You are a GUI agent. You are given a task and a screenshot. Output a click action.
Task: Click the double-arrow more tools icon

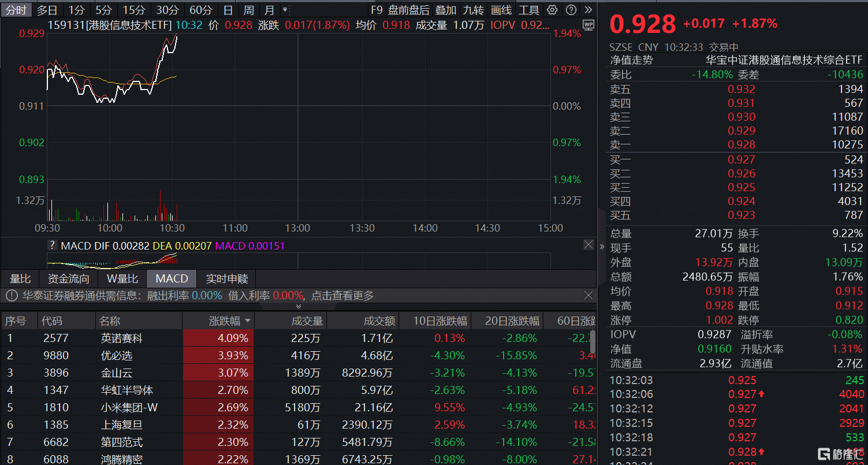(588, 10)
